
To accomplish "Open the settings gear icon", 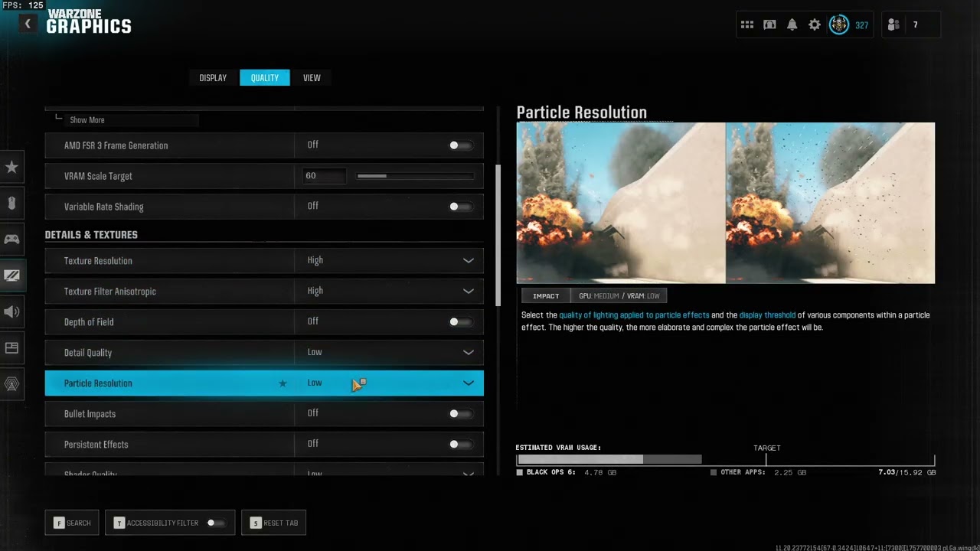I will (815, 25).
